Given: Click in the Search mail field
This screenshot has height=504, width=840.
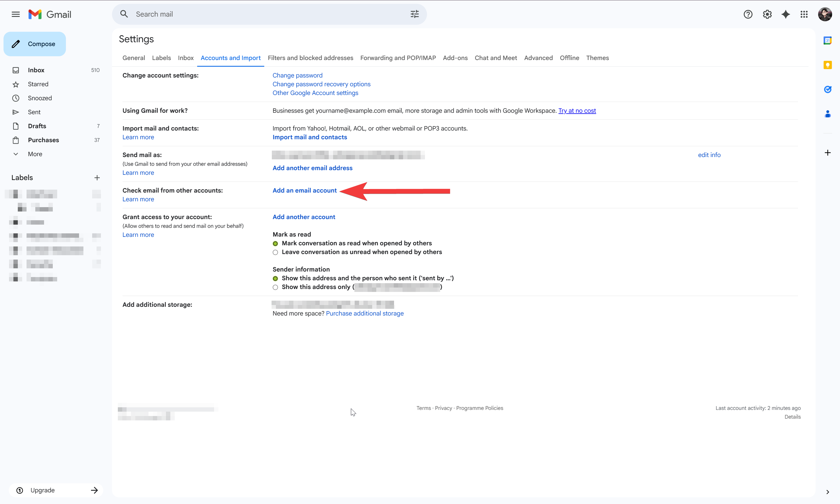Looking at the screenshot, I should pyautogui.click(x=265, y=14).
